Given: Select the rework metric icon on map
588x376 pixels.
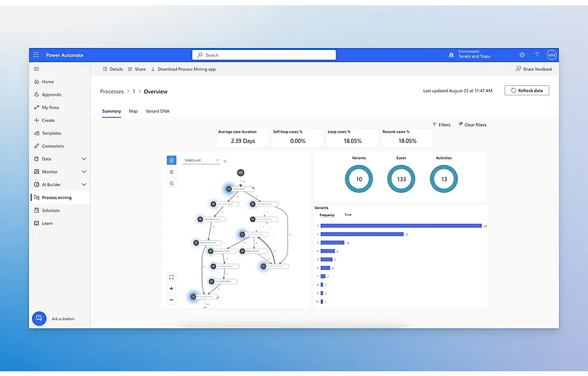Looking at the screenshot, I should point(171,183).
